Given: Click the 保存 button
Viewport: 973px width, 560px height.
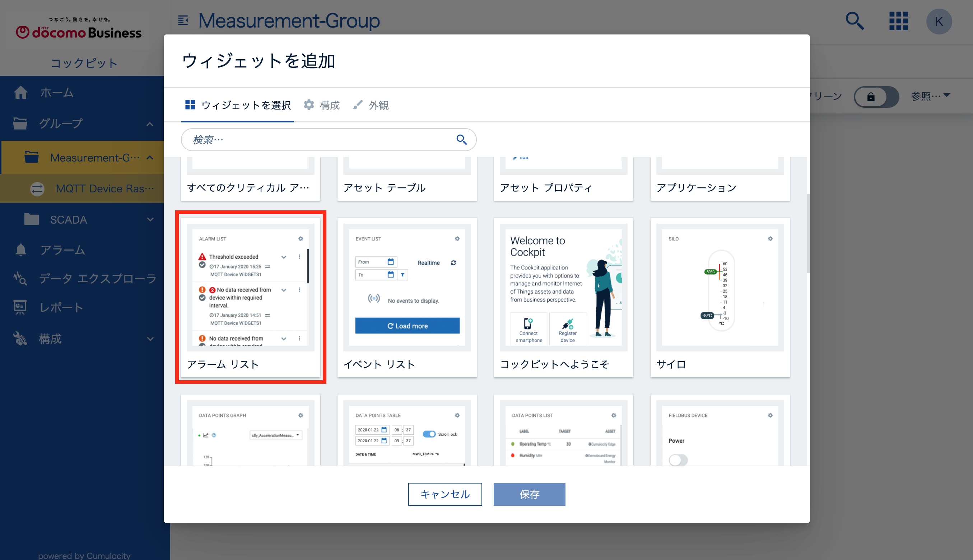Looking at the screenshot, I should (530, 494).
